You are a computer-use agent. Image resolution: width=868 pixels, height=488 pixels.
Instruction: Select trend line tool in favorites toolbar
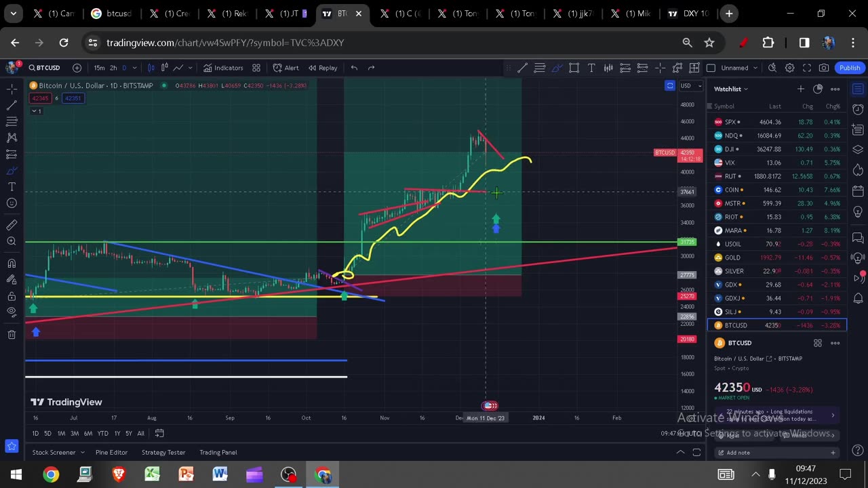click(522, 68)
